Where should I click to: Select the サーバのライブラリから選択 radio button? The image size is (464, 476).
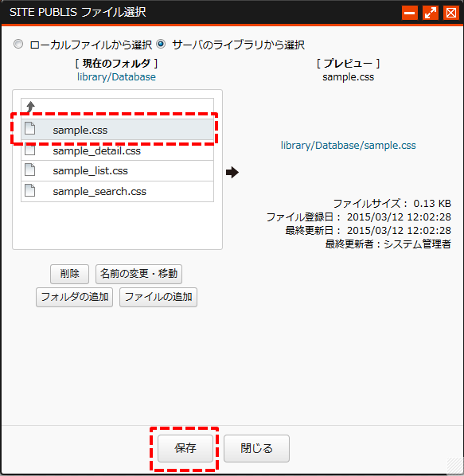[x=161, y=44]
